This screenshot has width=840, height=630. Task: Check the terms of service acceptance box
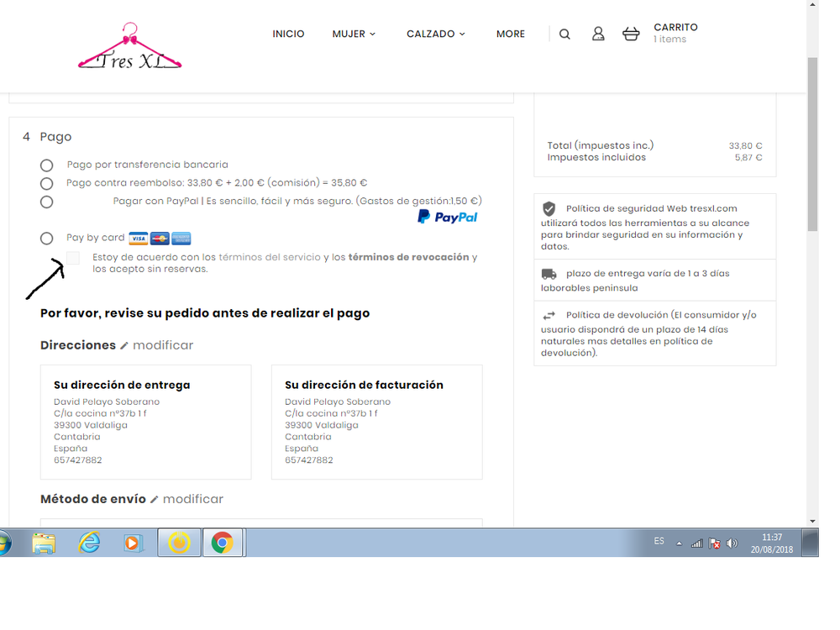(73, 258)
